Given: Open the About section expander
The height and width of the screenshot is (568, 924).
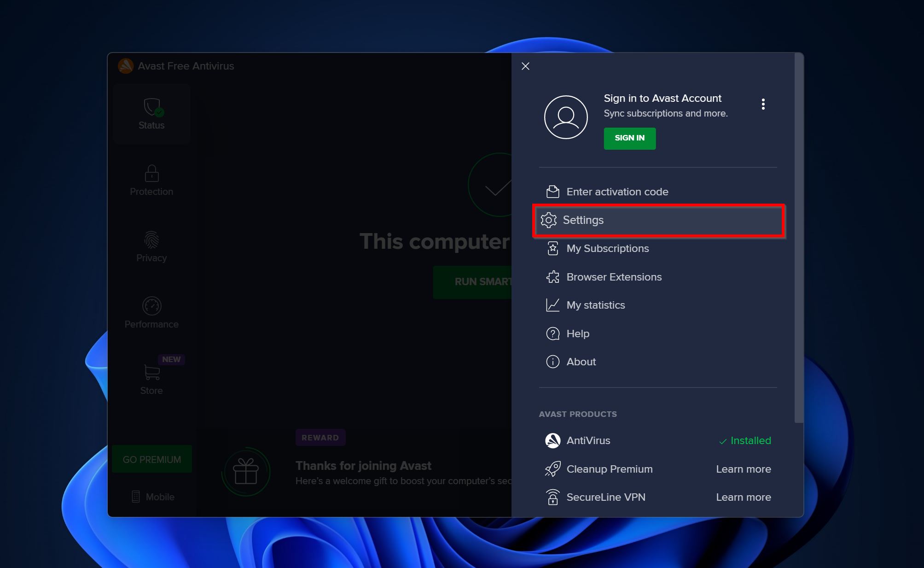Looking at the screenshot, I should [x=581, y=362].
